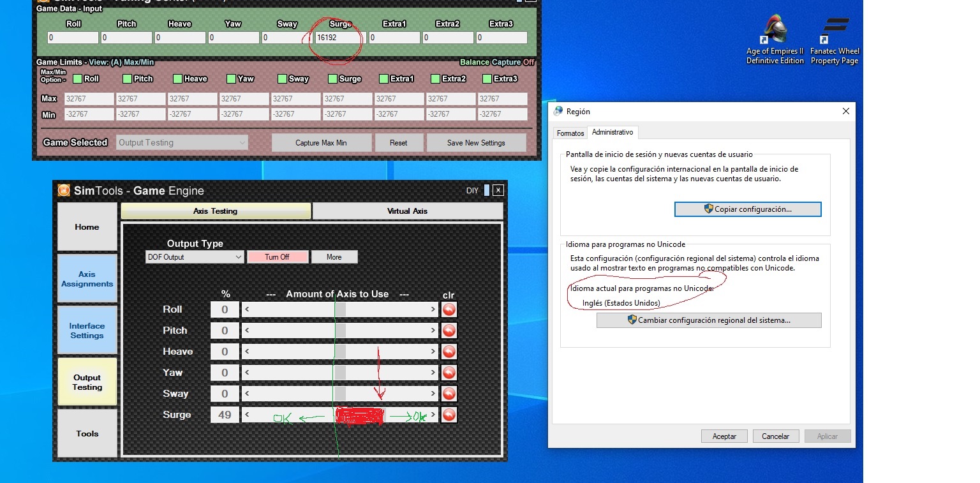The height and width of the screenshot is (483, 980).
Task: Toggle the Sway Max/Min option checkbox
Action: click(282, 79)
